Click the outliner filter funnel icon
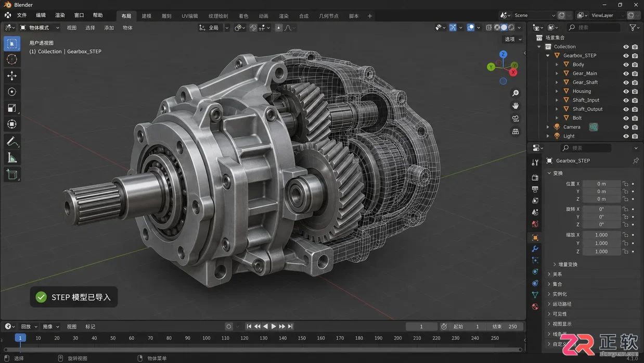 click(x=633, y=28)
